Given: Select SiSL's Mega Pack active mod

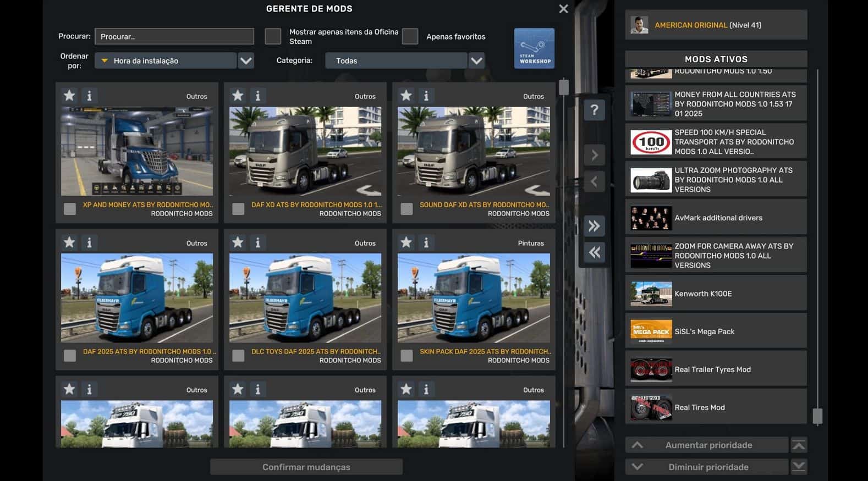Looking at the screenshot, I should pyautogui.click(x=716, y=331).
